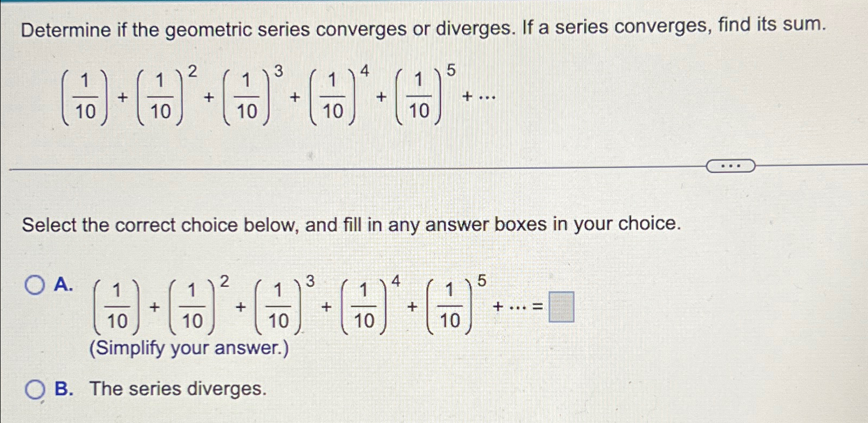
Task: Click the equals sign before the answer box
Action: click(537, 306)
